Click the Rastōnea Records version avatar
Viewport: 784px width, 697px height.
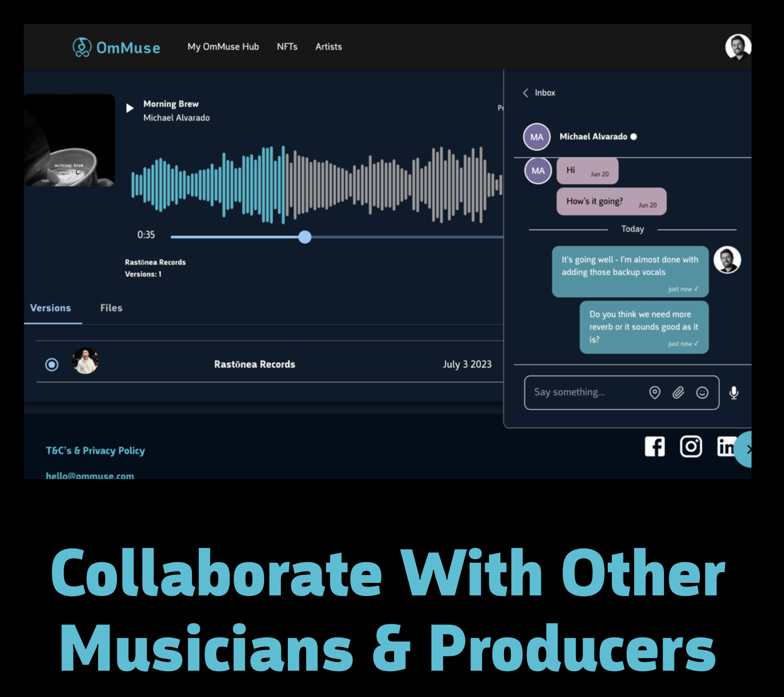(85, 361)
